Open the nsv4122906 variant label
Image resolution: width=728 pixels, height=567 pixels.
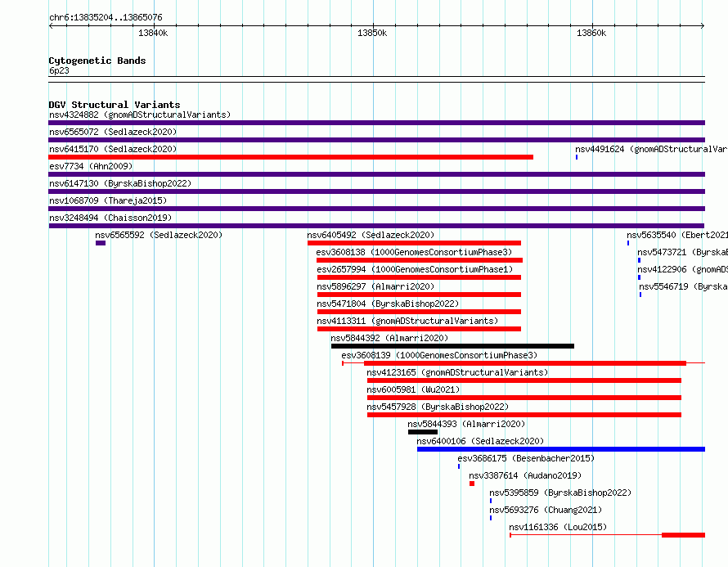[682, 269]
